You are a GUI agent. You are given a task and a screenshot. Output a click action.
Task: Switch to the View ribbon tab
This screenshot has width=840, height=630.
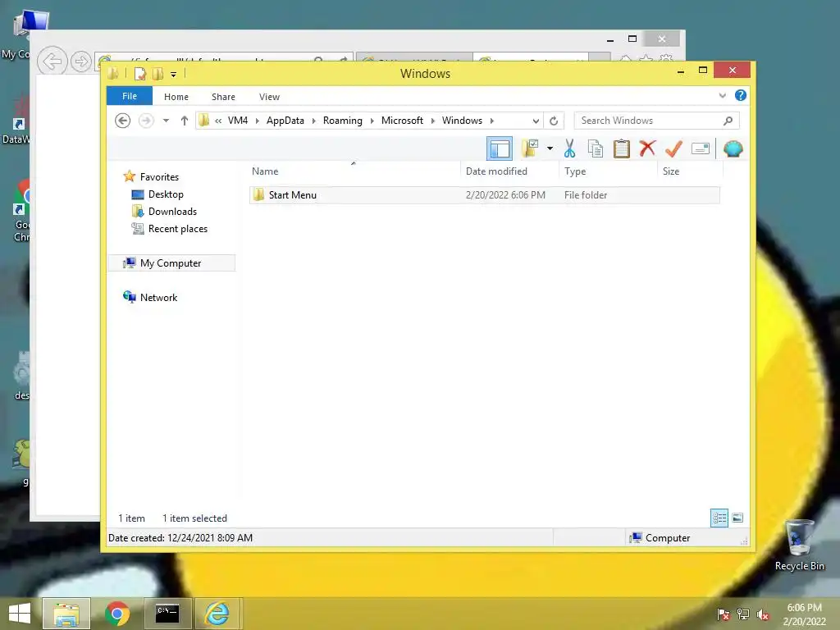[269, 97]
